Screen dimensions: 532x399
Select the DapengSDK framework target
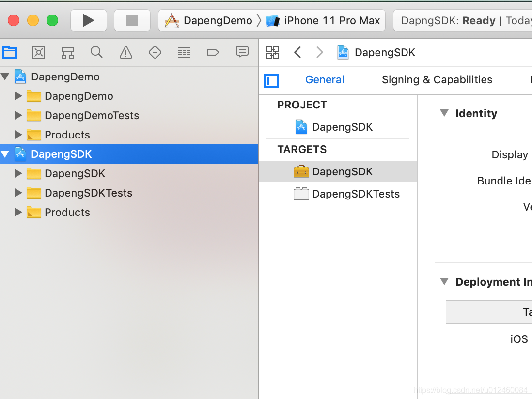pyautogui.click(x=338, y=171)
